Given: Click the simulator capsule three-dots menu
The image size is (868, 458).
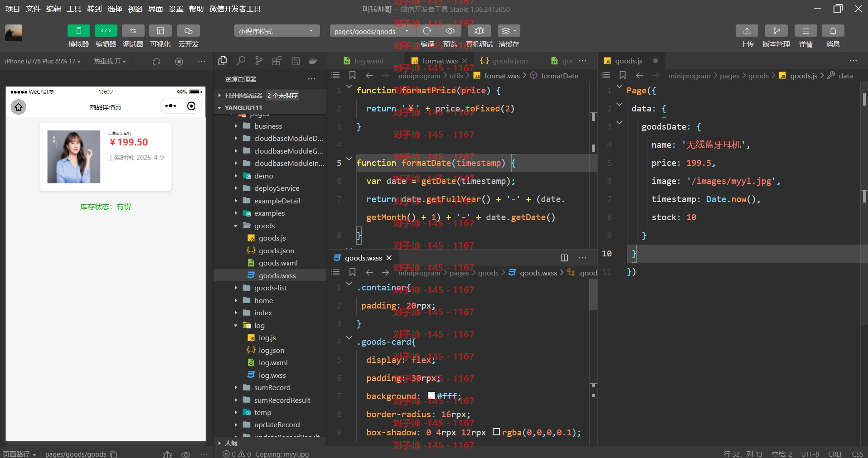Looking at the screenshot, I should (170, 106).
